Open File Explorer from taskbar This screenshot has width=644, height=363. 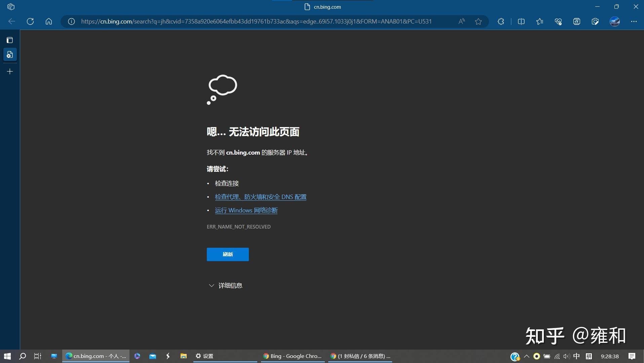coord(183,356)
